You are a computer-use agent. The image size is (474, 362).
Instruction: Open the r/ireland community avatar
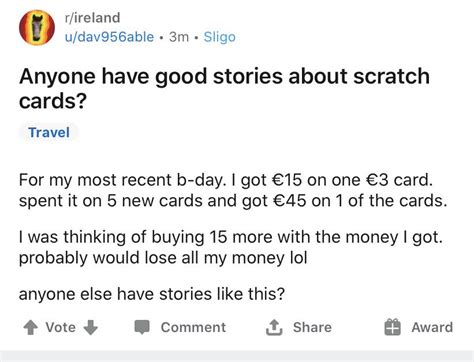coord(37,27)
